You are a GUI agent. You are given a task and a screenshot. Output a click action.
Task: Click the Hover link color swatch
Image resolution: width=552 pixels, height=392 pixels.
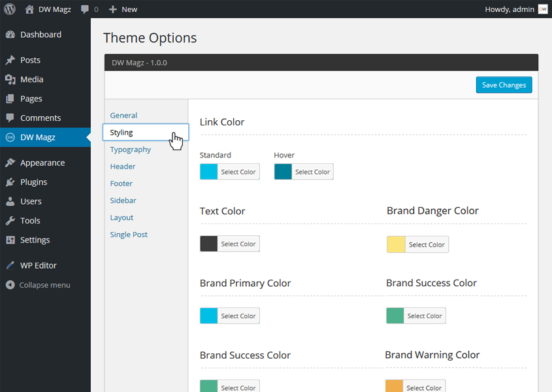pyautogui.click(x=283, y=172)
